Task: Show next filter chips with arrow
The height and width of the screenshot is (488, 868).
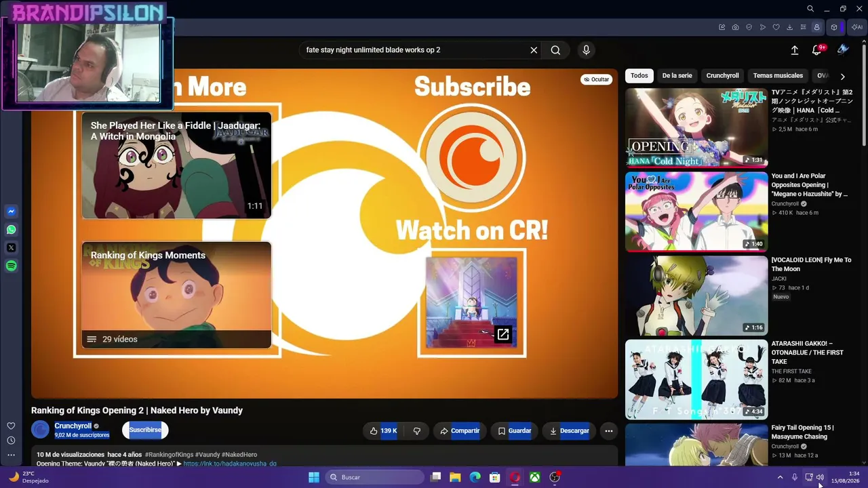Action: [x=842, y=77]
